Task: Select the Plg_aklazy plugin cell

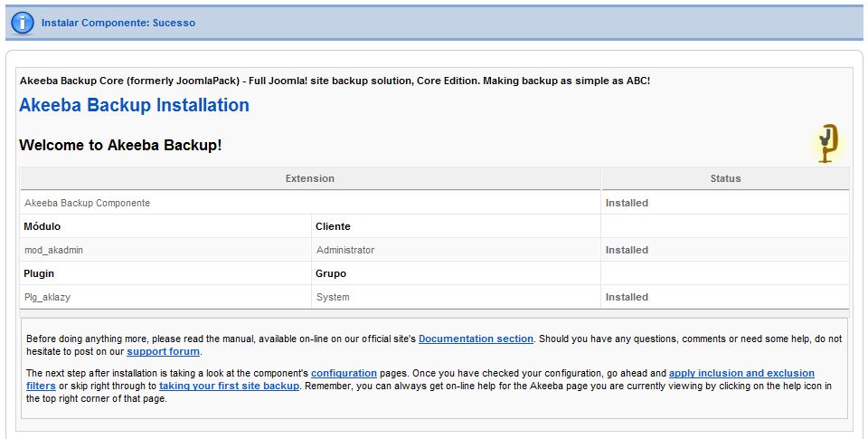Action: point(165,297)
